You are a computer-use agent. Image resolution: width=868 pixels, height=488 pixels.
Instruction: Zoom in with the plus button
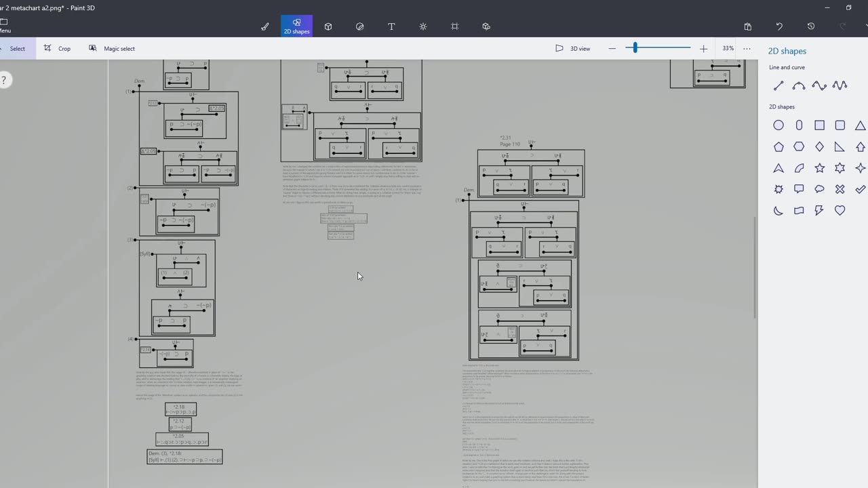click(703, 49)
